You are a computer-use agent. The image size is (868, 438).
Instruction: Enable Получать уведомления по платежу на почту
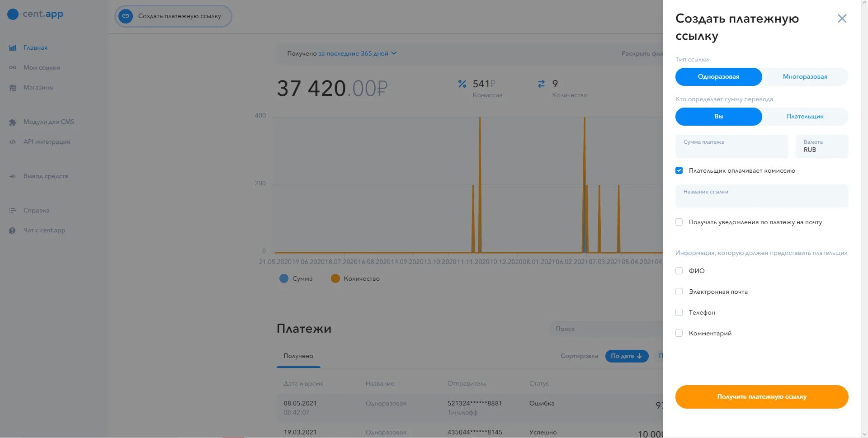[679, 222]
